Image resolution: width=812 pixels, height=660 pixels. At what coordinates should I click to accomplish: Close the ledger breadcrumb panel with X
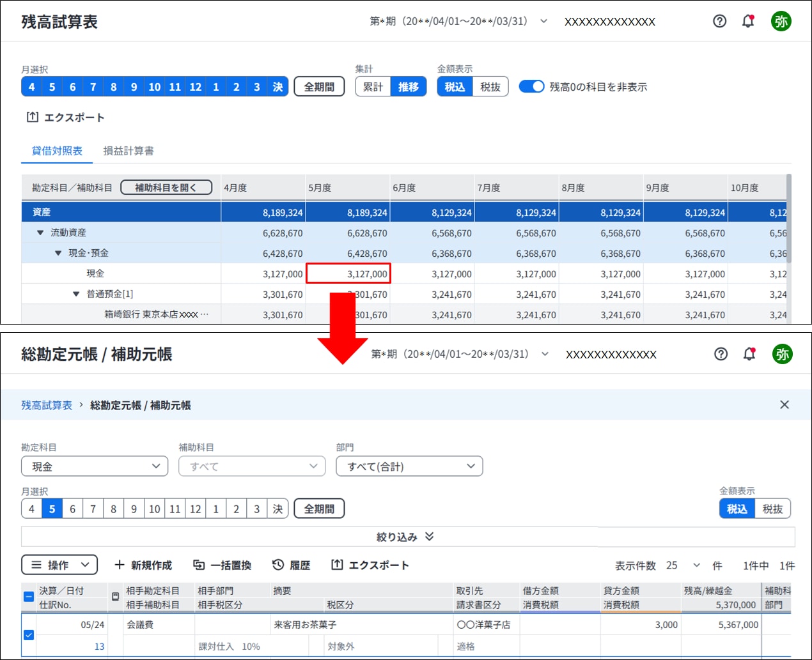tap(785, 404)
